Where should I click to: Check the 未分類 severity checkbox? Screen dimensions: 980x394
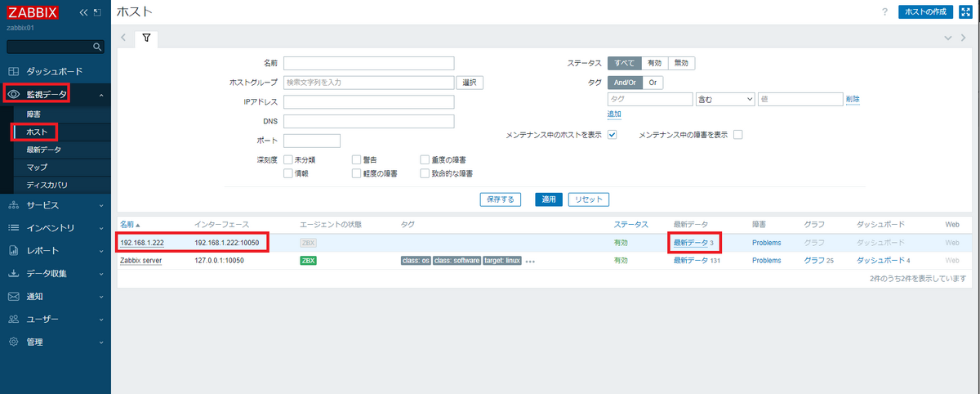pos(287,159)
